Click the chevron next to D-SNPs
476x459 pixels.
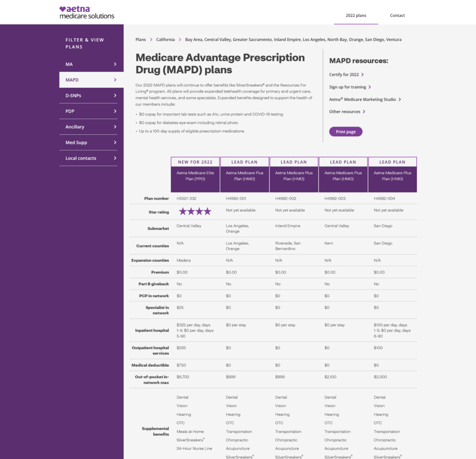pos(115,95)
